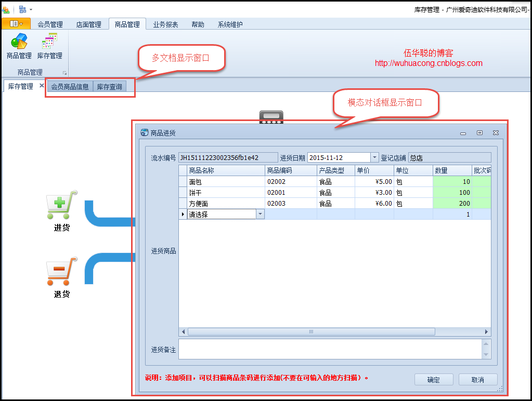The image size is (532, 401).
Task: Click the 商品管理 group dialog launcher
Action: point(64,73)
